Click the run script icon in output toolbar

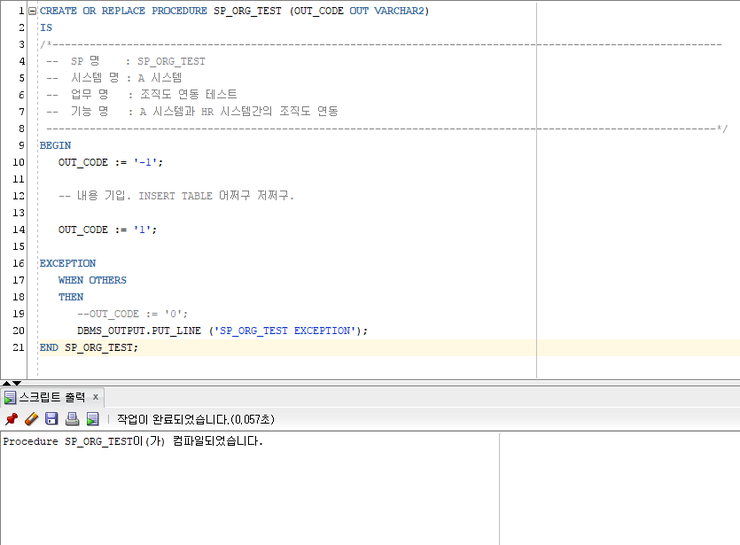click(92, 419)
